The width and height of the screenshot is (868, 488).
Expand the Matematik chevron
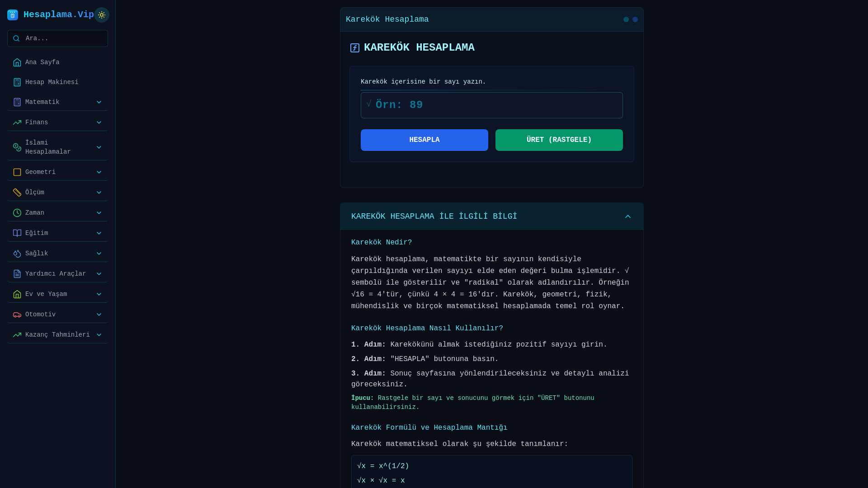point(99,102)
